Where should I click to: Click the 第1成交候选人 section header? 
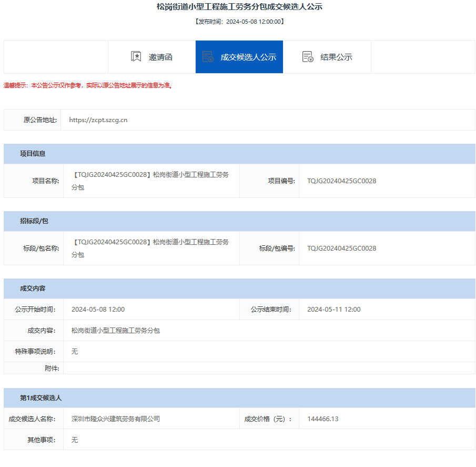[x=40, y=398]
